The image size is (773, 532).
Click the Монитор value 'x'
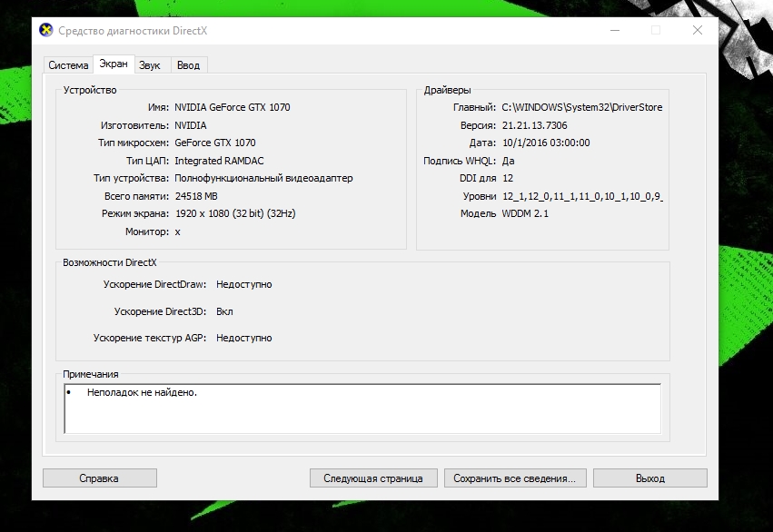(x=177, y=232)
